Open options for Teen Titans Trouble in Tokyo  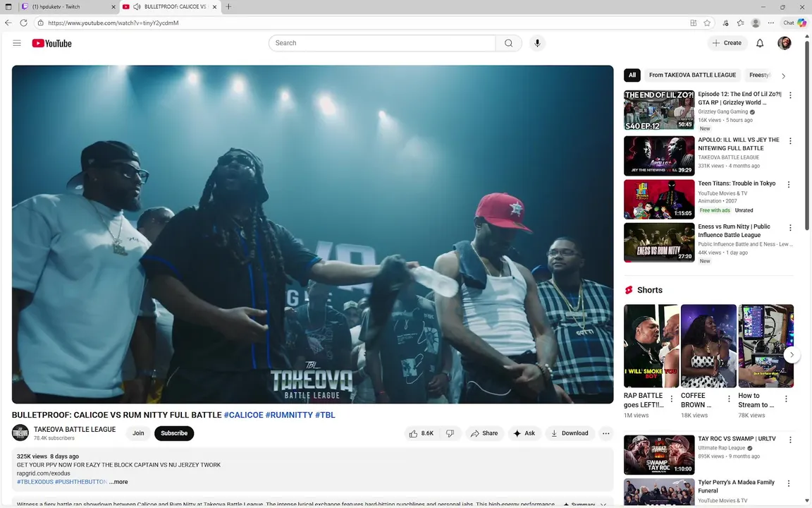[x=789, y=185]
